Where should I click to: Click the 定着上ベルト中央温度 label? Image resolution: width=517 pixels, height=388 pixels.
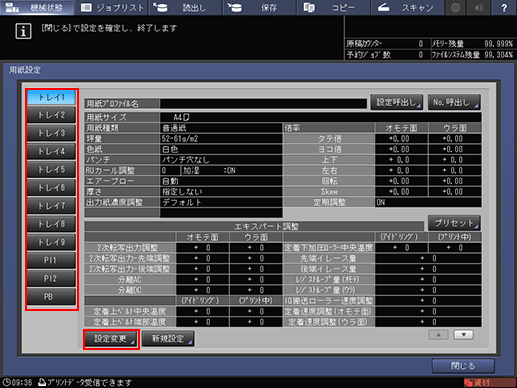click(130, 312)
